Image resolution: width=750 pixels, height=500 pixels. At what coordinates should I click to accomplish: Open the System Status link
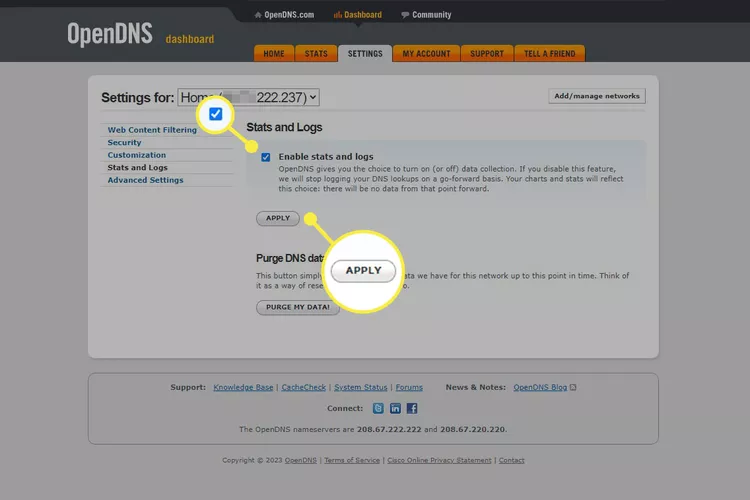(x=361, y=387)
